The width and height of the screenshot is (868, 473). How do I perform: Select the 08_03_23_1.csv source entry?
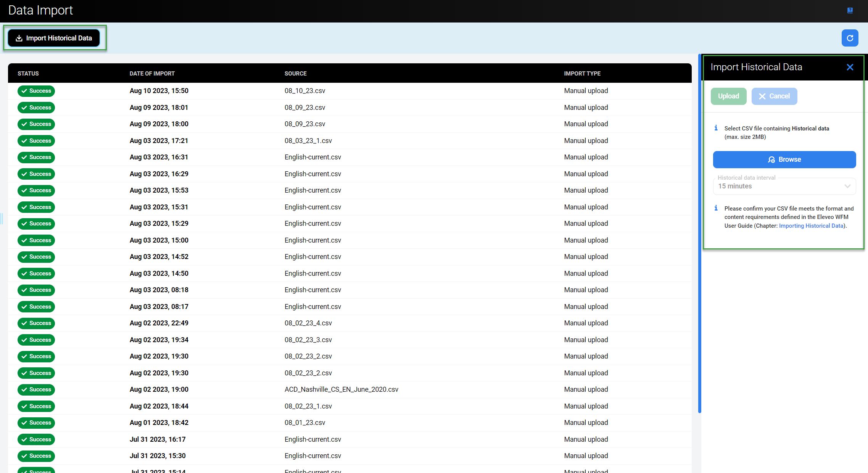(x=308, y=141)
